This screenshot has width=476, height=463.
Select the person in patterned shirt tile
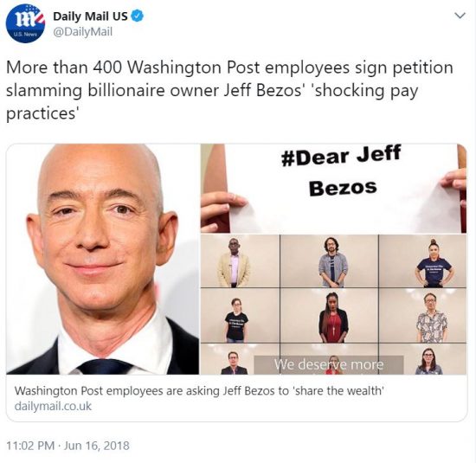(423, 316)
